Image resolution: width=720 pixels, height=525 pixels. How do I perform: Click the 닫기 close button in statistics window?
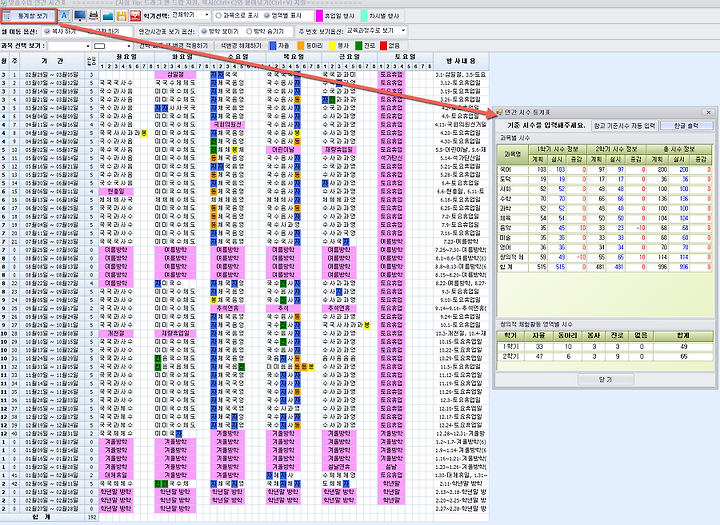point(606,379)
